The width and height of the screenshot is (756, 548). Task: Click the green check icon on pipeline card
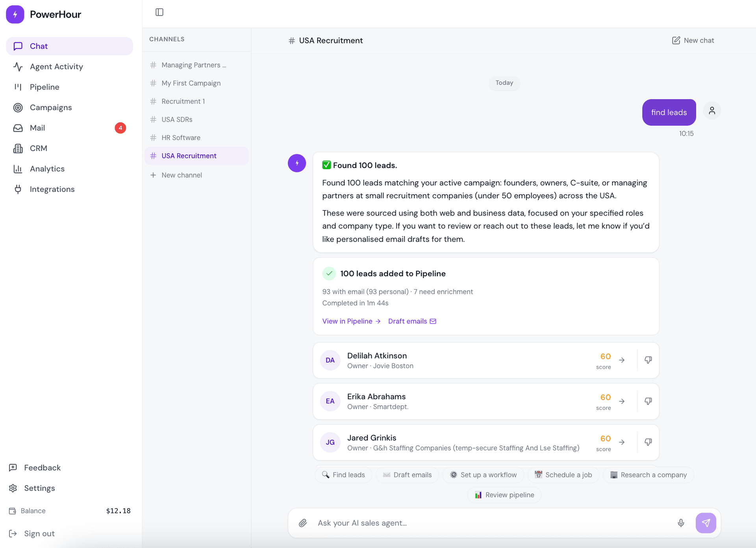point(329,273)
